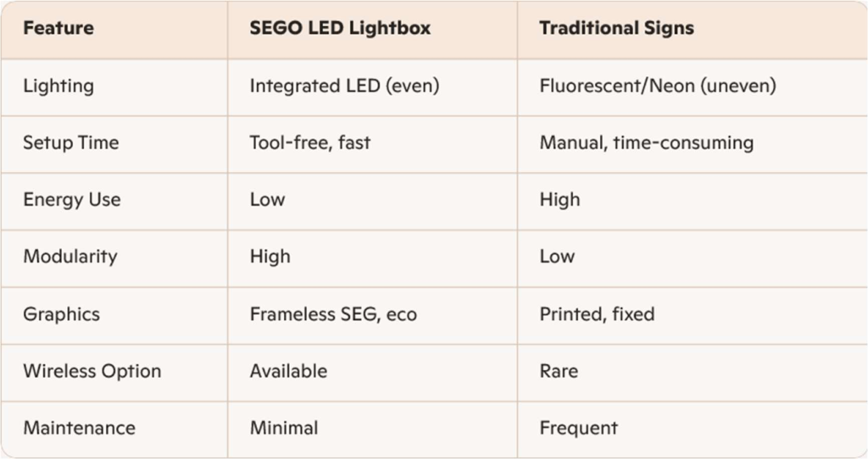Viewport: 868px width, 459px height.
Task: Click the Frequent cell
Action: click(x=578, y=428)
